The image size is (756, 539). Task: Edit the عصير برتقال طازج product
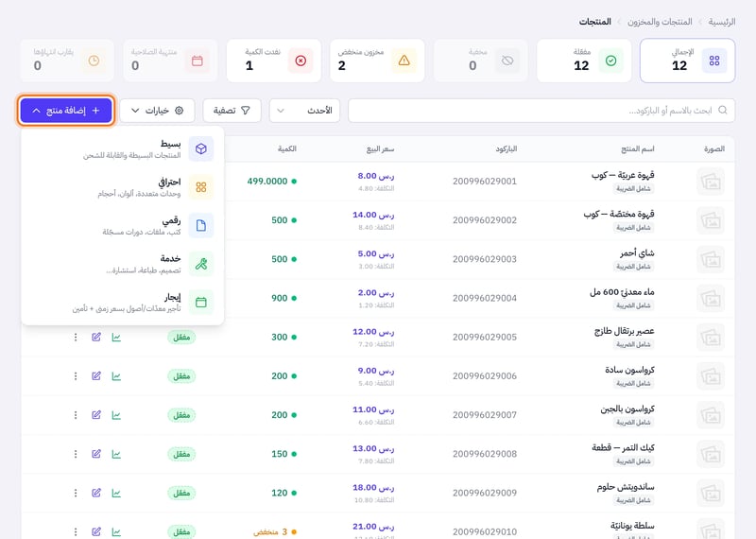tap(96, 338)
